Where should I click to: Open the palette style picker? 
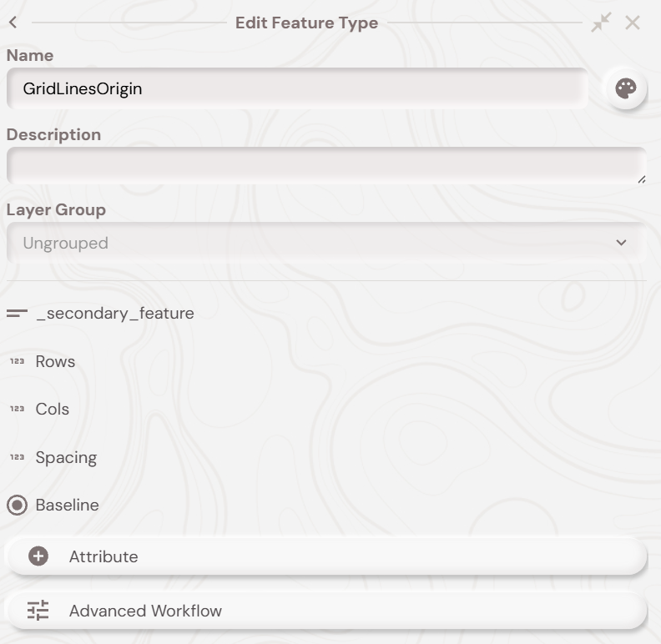(625, 88)
